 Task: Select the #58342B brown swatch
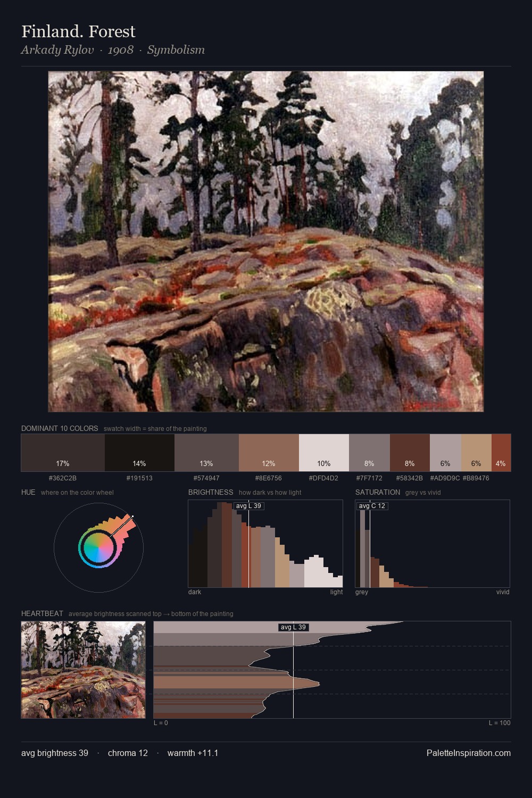tap(410, 453)
